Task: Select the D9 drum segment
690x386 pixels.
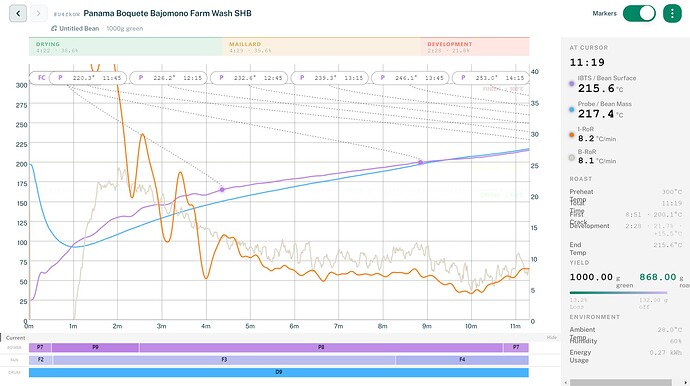Action: coord(279,372)
